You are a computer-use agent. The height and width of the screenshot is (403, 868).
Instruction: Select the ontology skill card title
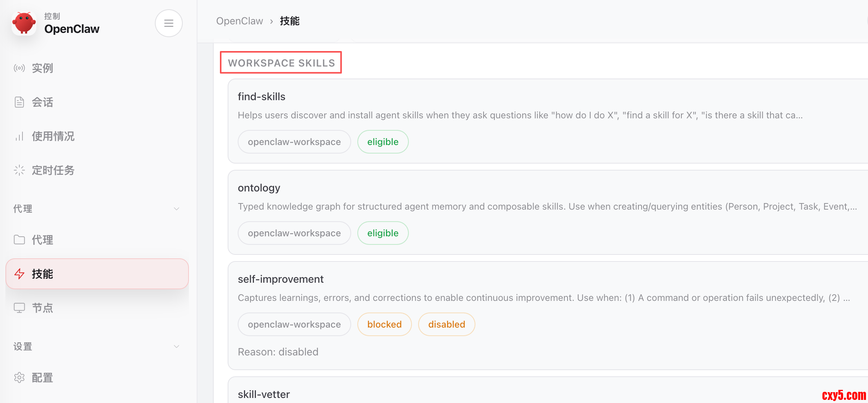tap(259, 188)
